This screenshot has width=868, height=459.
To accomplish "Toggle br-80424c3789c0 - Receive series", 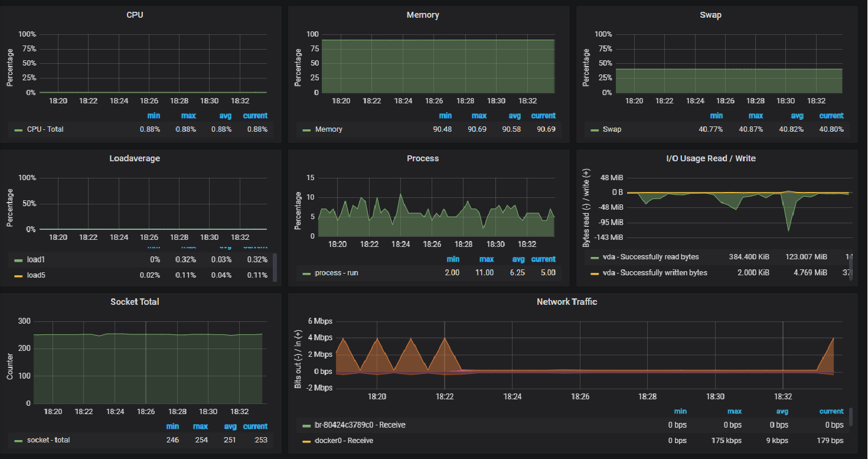I will pos(360,425).
